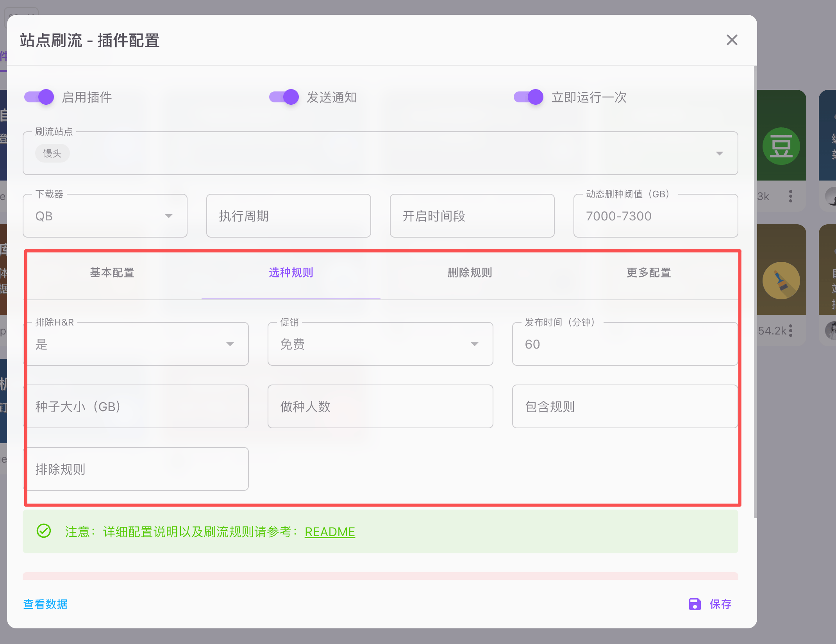Screen dimensions: 836x644
Task: Open three-dot menu beside 54.2k
Action: [791, 331]
